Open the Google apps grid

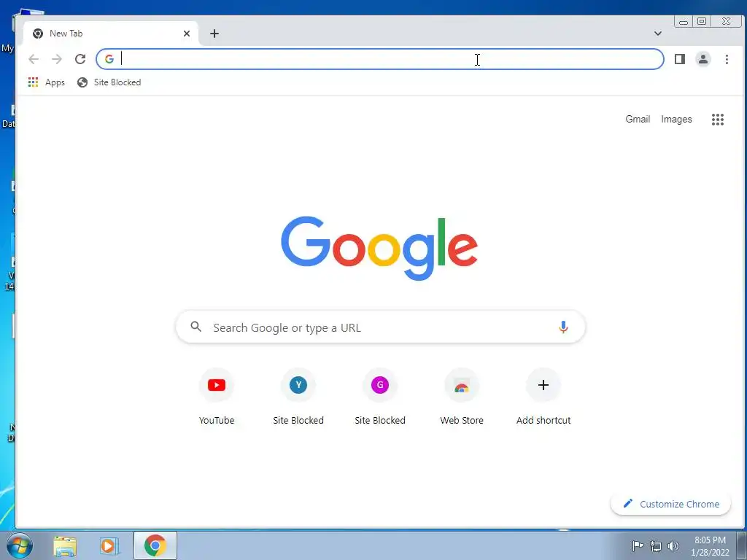(x=718, y=120)
